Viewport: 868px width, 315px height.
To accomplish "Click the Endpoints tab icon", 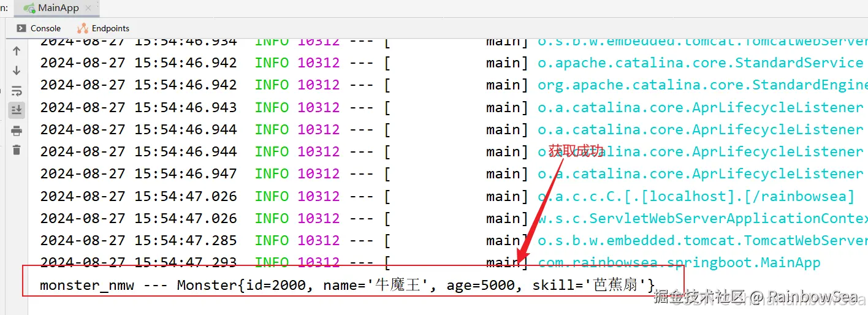I will tap(83, 28).
